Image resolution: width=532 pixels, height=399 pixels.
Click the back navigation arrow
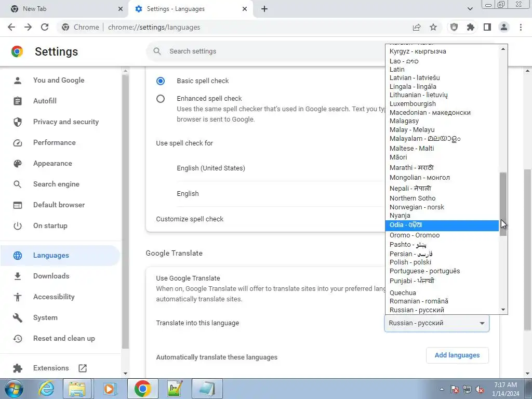click(x=11, y=27)
